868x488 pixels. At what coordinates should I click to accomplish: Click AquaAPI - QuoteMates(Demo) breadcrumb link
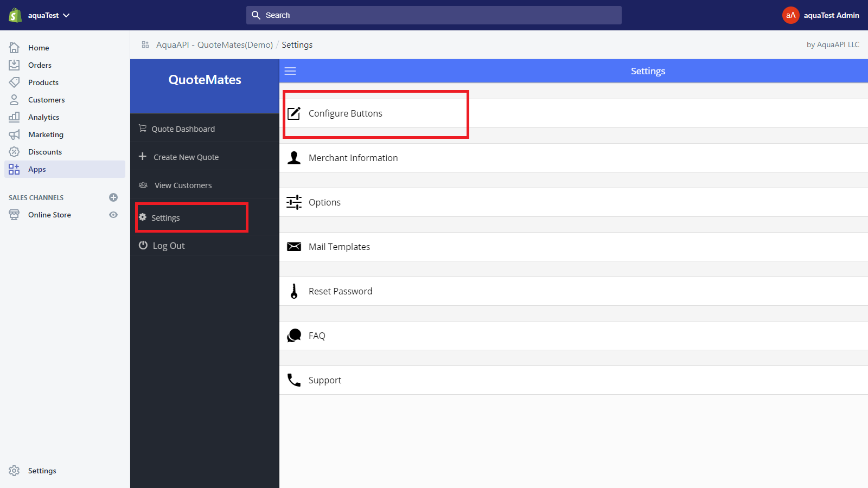(214, 44)
